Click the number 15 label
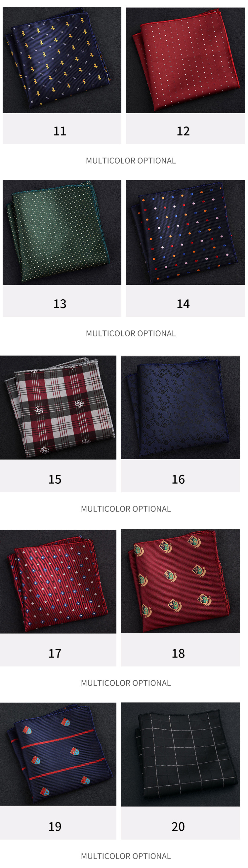Image resolution: width=248 pixels, height=868 pixels. click(55, 479)
